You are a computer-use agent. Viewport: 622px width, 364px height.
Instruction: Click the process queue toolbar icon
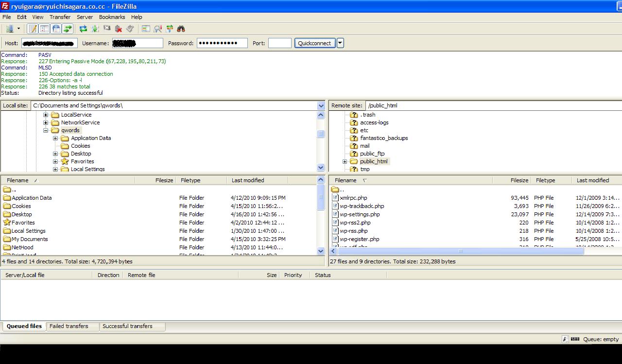(x=95, y=29)
